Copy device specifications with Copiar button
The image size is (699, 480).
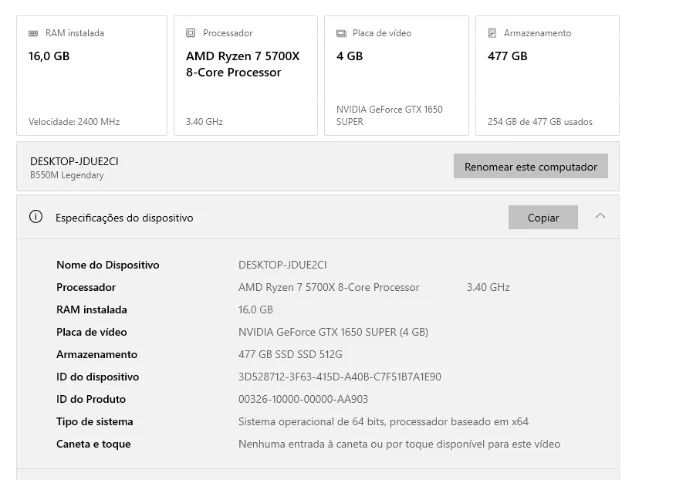point(543,217)
